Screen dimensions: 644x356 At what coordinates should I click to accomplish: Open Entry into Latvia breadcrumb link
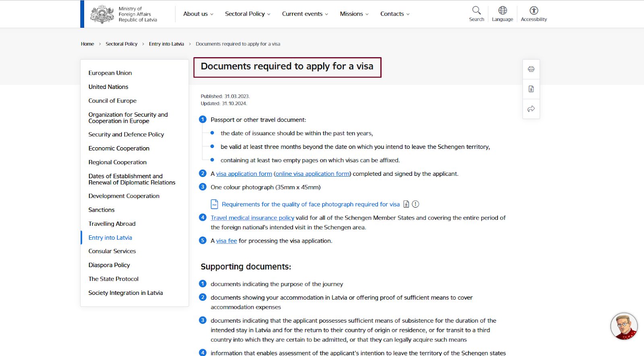pos(166,44)
